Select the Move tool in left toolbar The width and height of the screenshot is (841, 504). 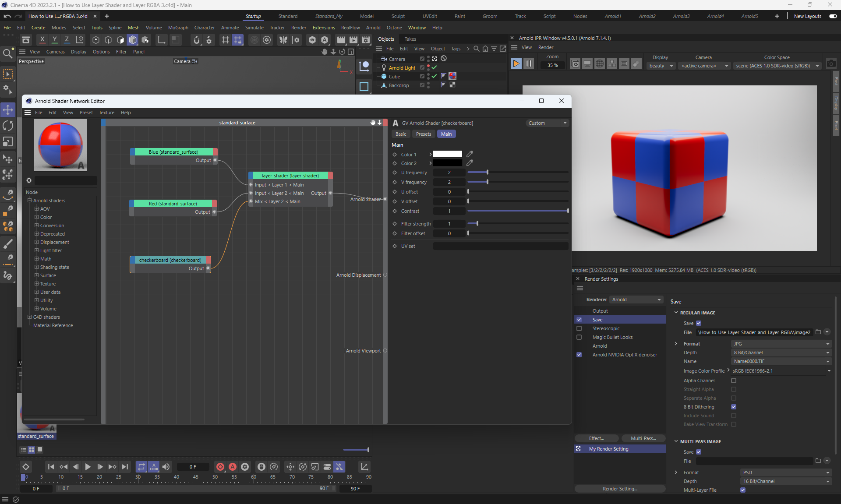pos(8,109)
